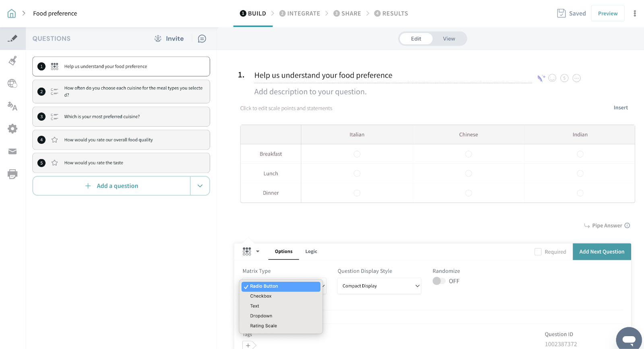Open the live chat support bubble

pyautogui.click(x=629, y=339)
